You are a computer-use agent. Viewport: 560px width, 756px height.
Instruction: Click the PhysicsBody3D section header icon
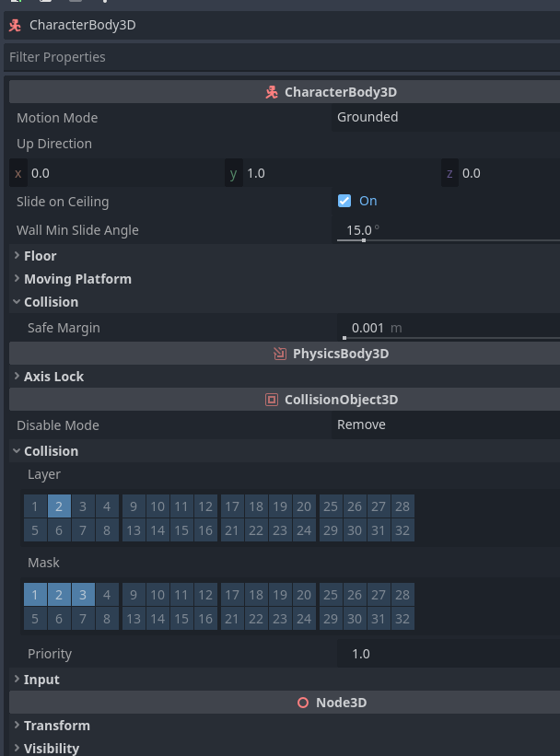pos(280,354)
